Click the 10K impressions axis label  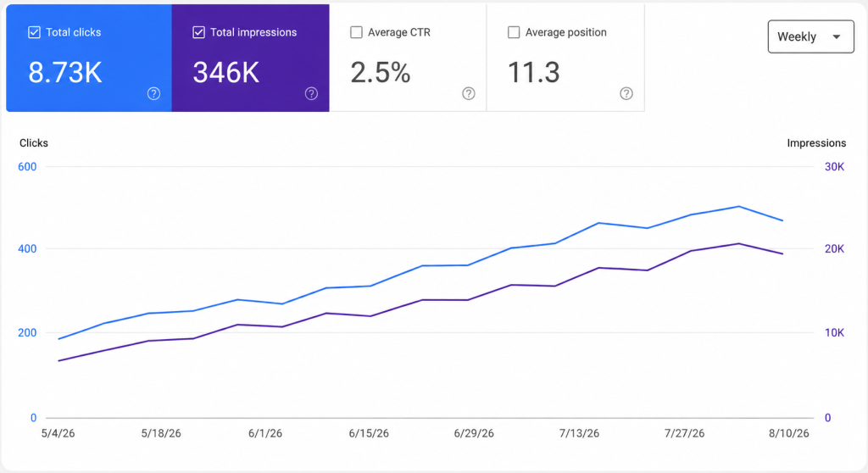834,332
